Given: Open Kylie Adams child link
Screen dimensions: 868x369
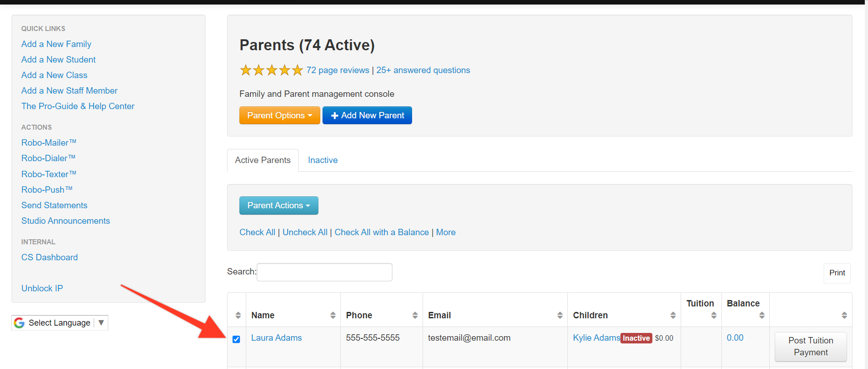Looking at the screenshot, I should 597,338.
